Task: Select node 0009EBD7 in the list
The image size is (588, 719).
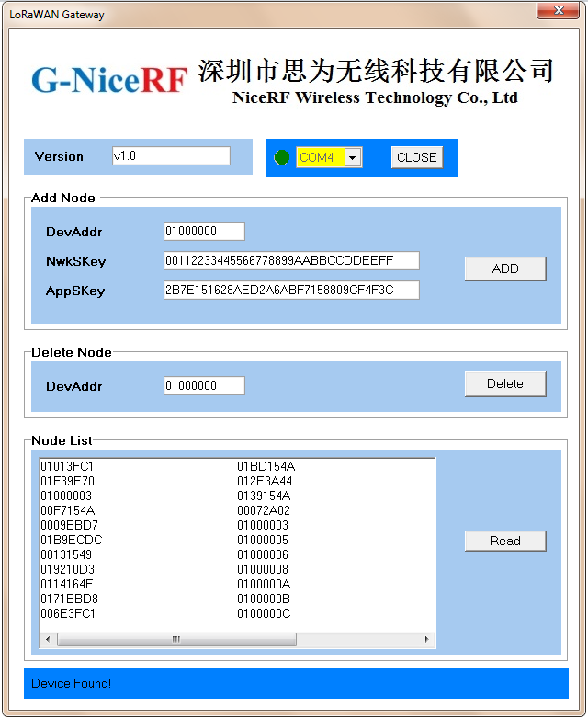Action: click(x=69, y=525)
